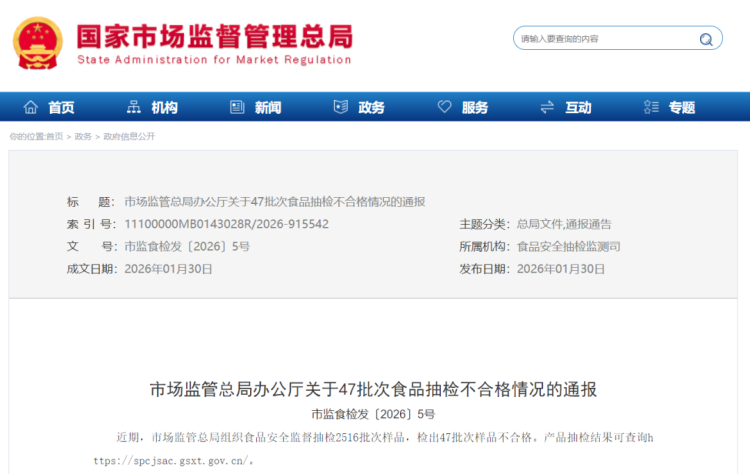750x474 pixels.
Task: Click the house icon beside 首页
Action: [30, 107]
